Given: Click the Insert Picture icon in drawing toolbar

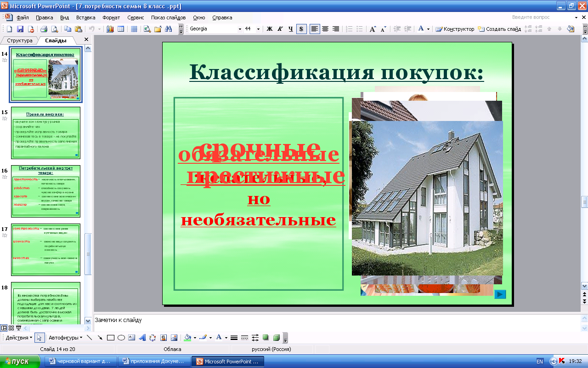Looking at the screenshot, I should 174,338.
